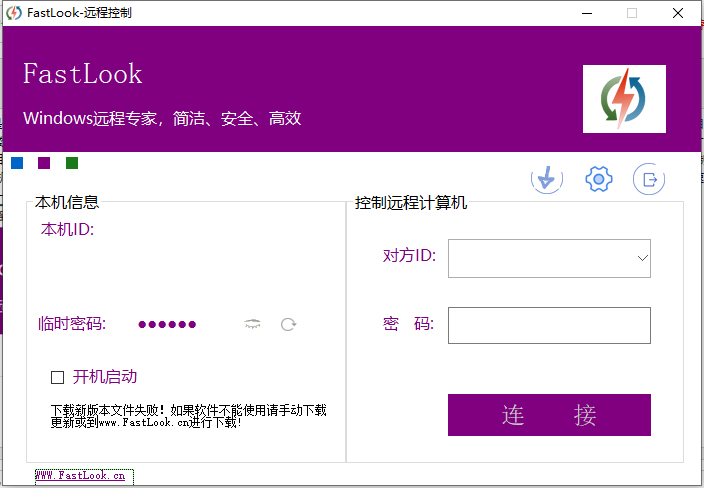This screenshot has width=704, height=488.
Task: Minimize the FastLook window
Action: 587,13
